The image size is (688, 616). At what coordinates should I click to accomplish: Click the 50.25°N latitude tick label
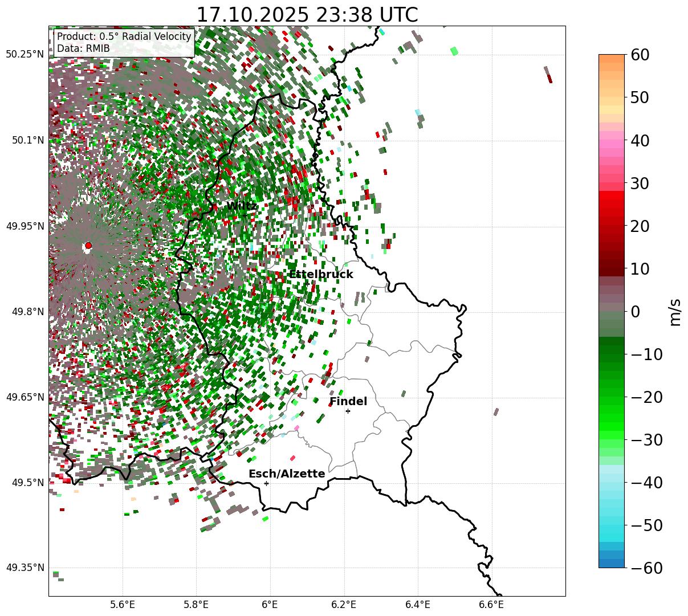coord(25,55)
